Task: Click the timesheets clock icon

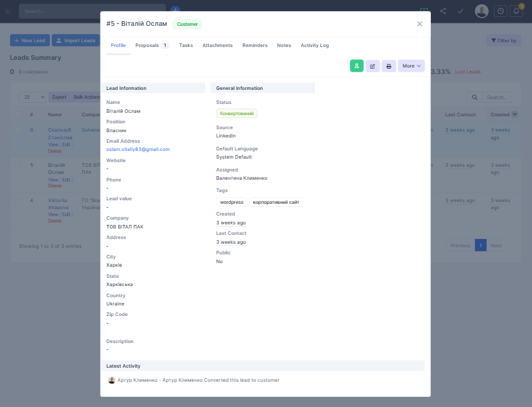Action: tap(500, 11)
